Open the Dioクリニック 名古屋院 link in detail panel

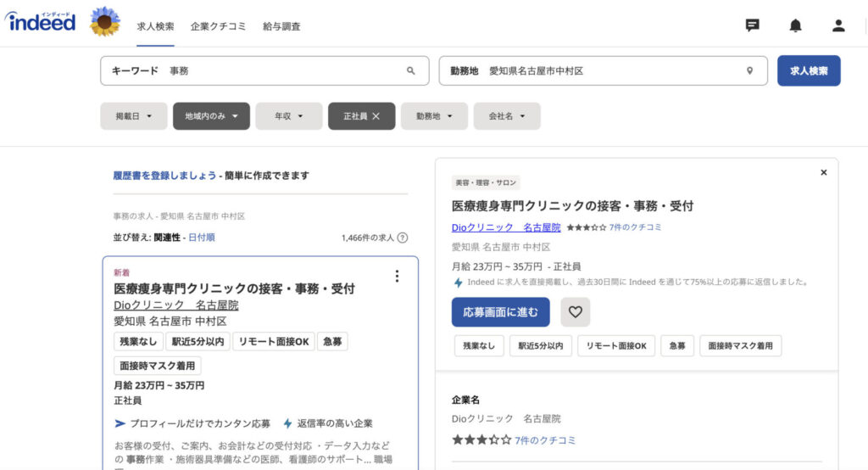click(506, 227)
